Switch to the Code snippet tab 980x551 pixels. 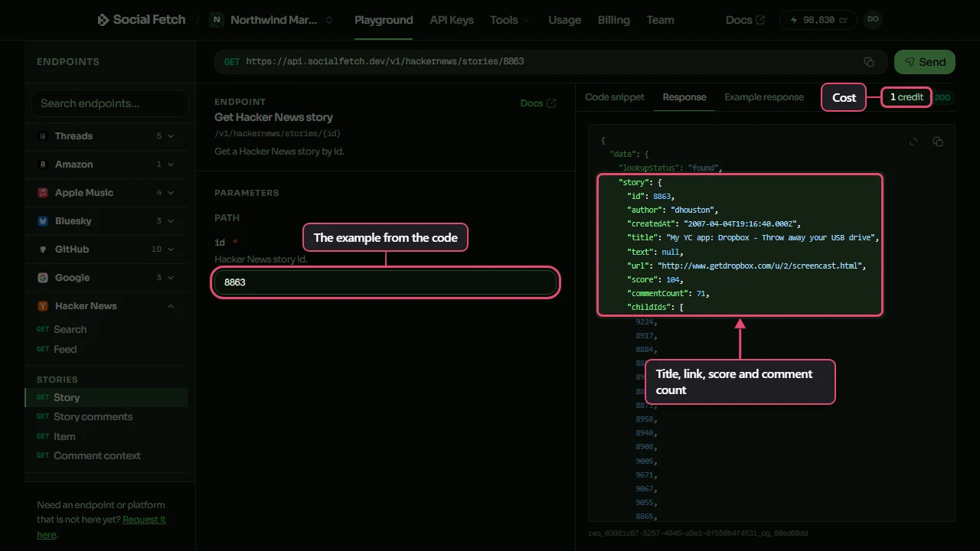pos(615,97)
